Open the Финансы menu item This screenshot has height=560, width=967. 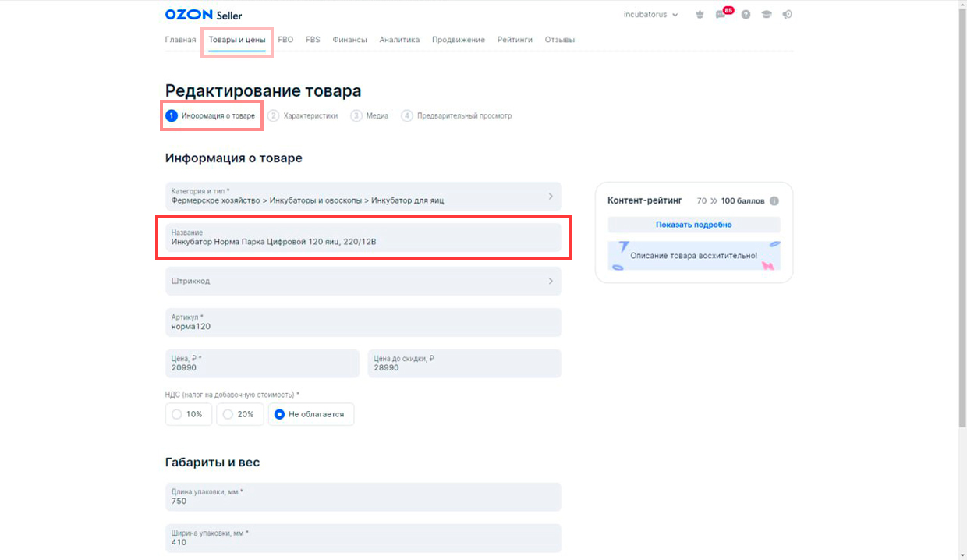(x=349, y=40)
